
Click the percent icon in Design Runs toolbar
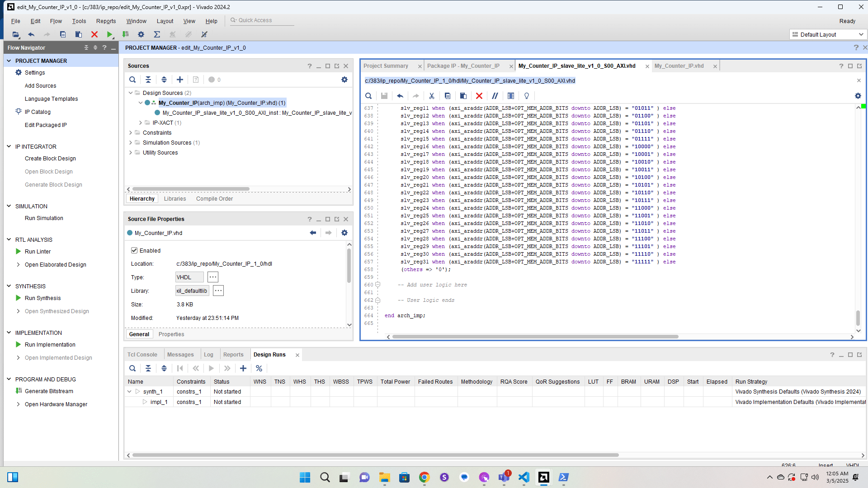pyautogui.click(x=259, y=368)
